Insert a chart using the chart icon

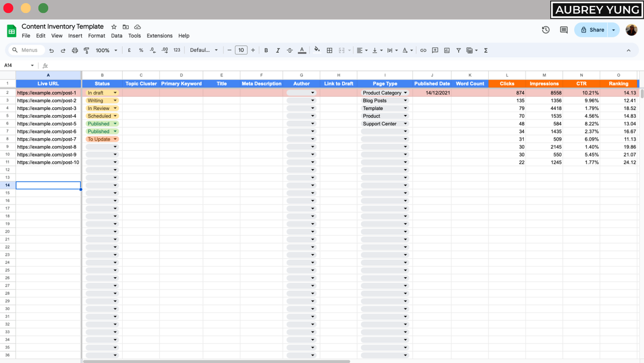click(x=447, y=50)
